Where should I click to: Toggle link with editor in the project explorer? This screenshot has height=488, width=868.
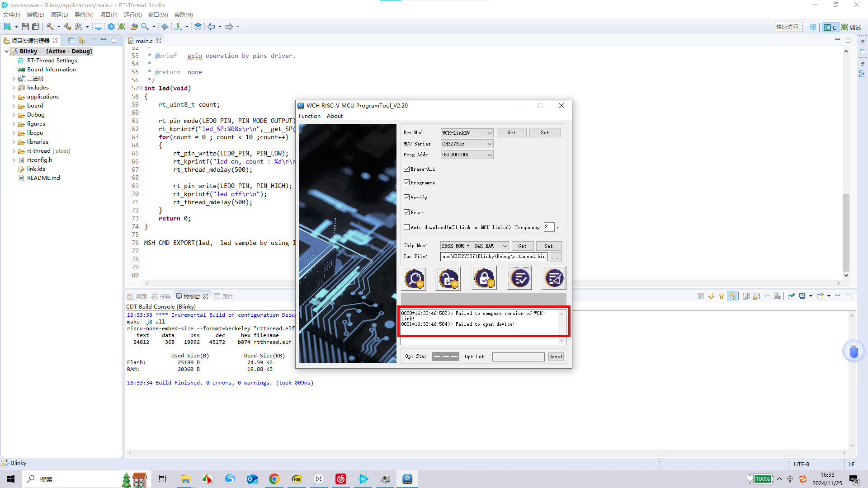[81, 41]
